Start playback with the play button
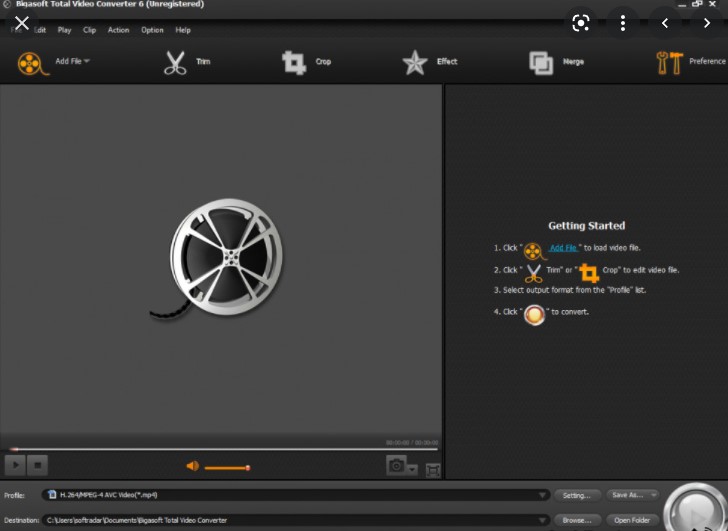Screen dimensions: 728x531 click(15, 465)
